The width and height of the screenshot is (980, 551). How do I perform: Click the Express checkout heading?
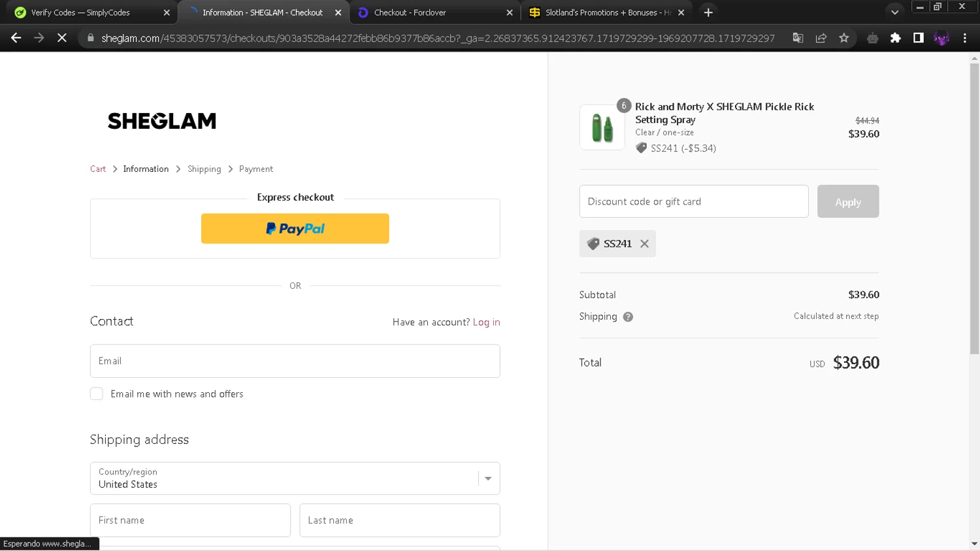pyautogui.click(x=295, y=197)
